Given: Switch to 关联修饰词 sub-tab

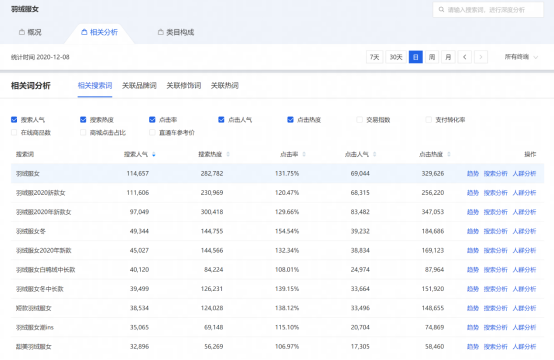Looking at the screenshot, I should [x=184, y=85].
